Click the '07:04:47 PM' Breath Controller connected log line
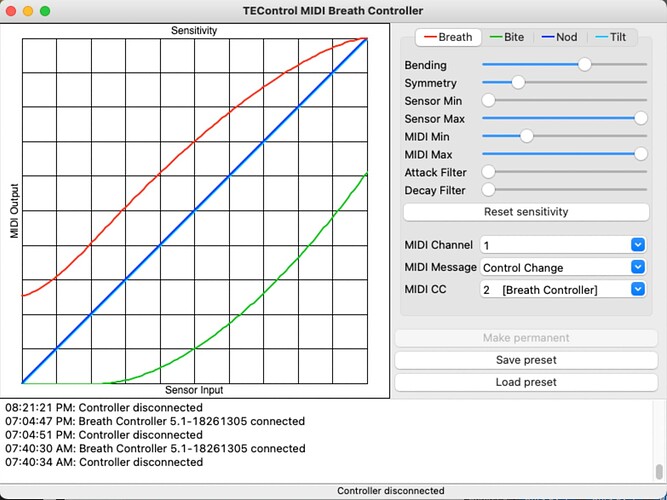Image resolution: width=667 pixels, height=500 pixels. tap(155, 421)
